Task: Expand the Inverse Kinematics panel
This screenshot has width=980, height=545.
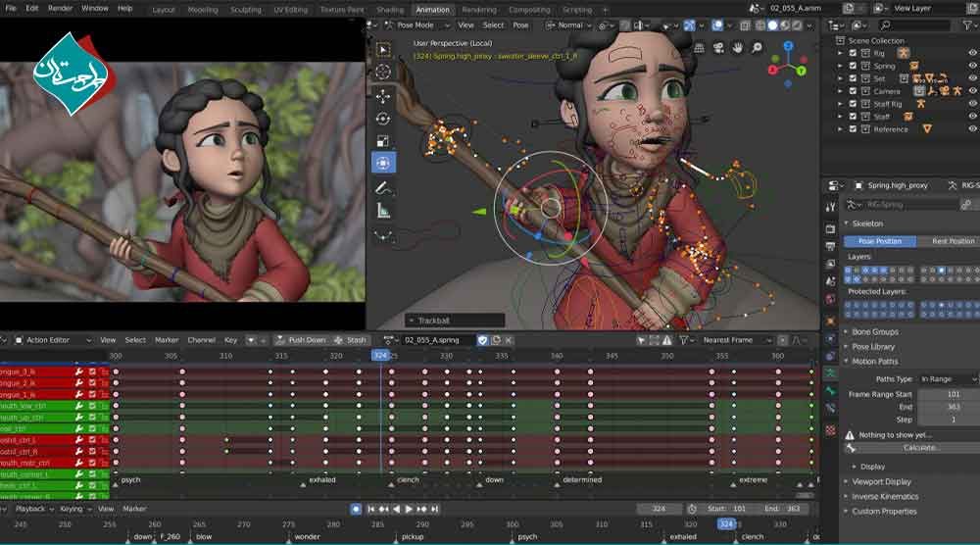Action: pyautogui.click(x=884, y=497)
